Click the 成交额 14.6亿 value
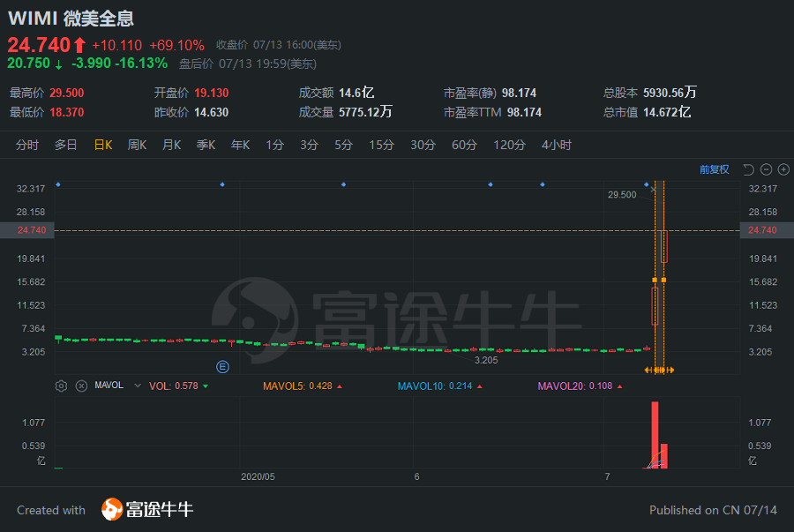The image size is (794, 532). click(x=356, y=94)
